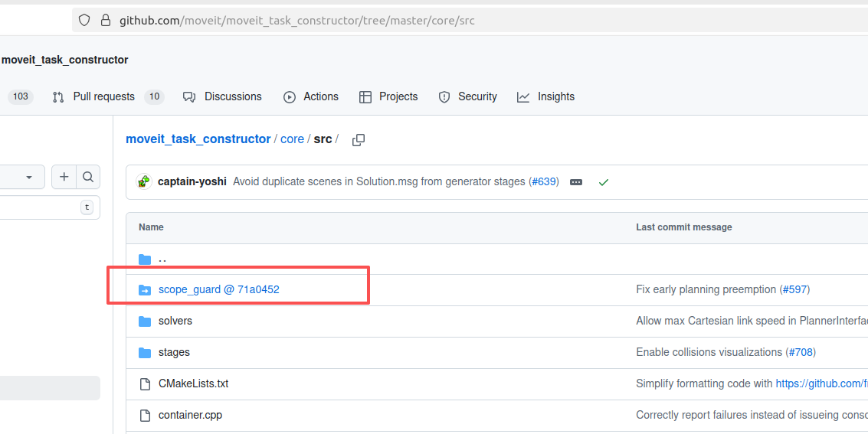
Task: Click the Security shield icon
Action: pos(444,97)
